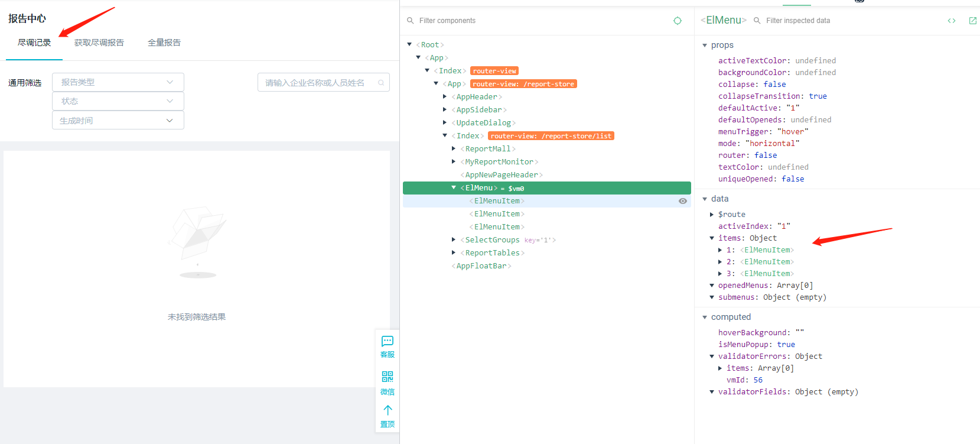
Task: Click the 微信 QR code icon
Action: (388, 377)
